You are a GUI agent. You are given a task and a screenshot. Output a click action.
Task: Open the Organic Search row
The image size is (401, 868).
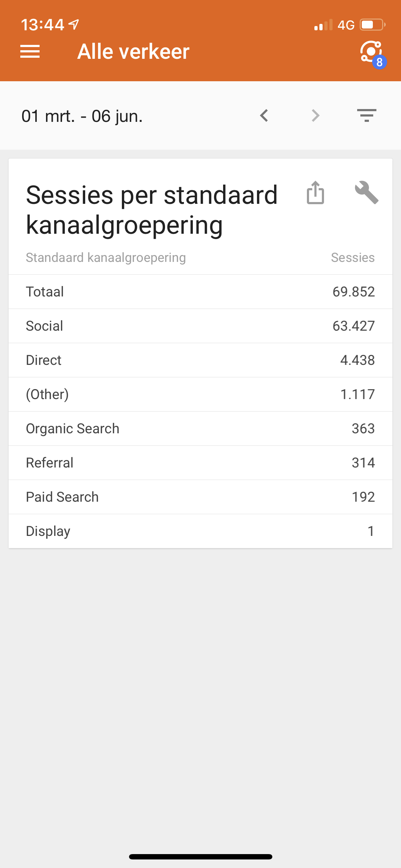coord(200,429)
